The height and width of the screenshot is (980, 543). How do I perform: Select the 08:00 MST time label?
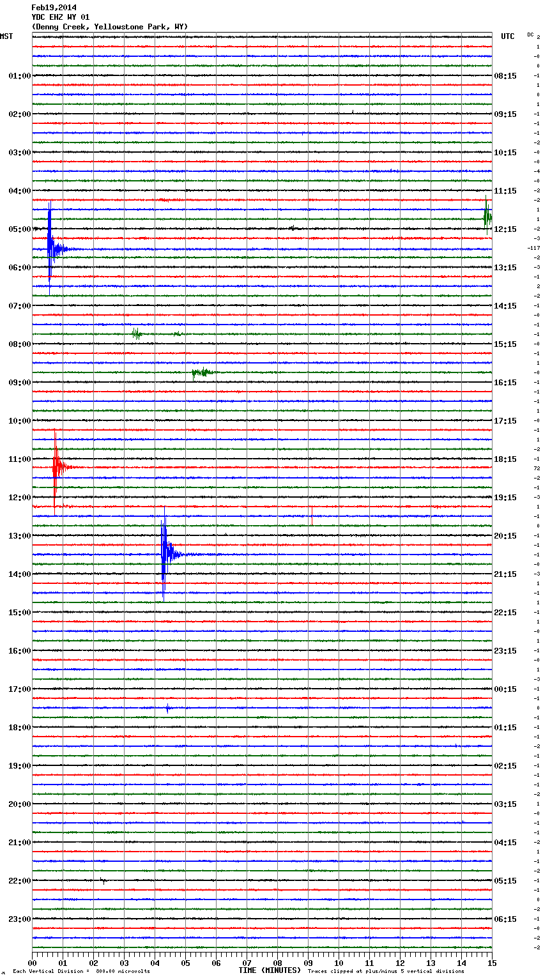coord(19,344)
